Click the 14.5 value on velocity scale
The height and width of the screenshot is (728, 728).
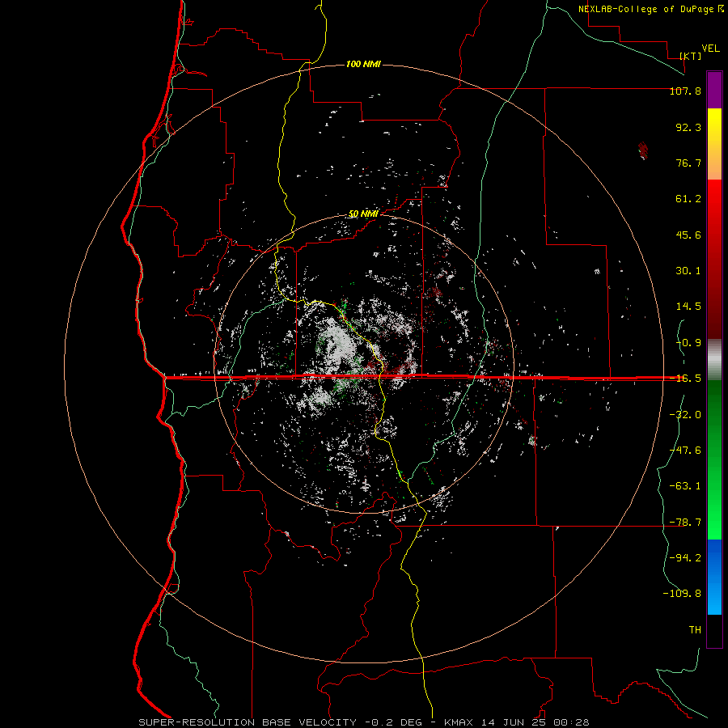point(688,307)
